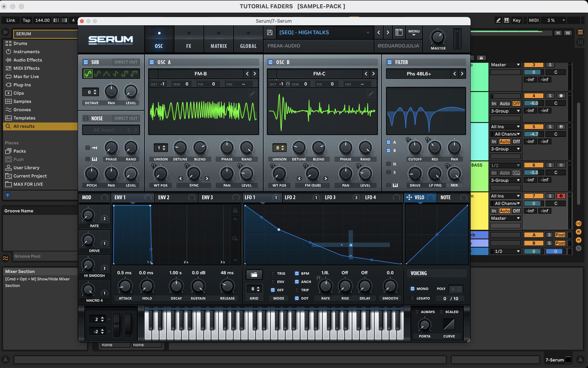Open the preset browser icon

pyautogui.click(x=399, y=32)
